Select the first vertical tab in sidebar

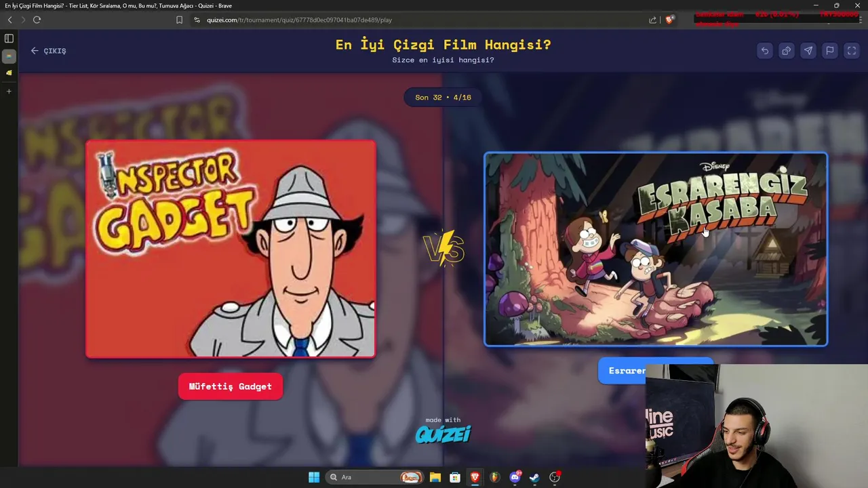point(9,56)
